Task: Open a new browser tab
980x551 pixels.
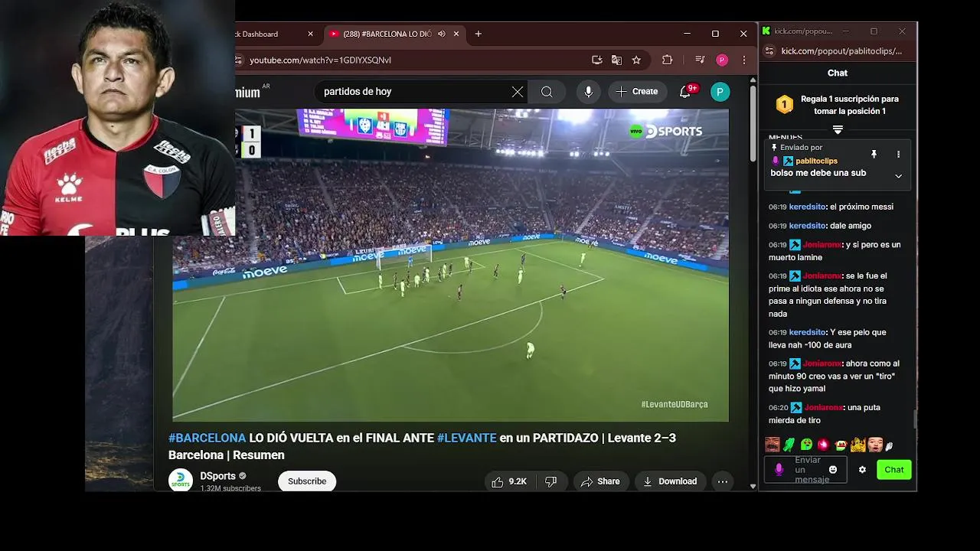Action: [x=479, y=34]
